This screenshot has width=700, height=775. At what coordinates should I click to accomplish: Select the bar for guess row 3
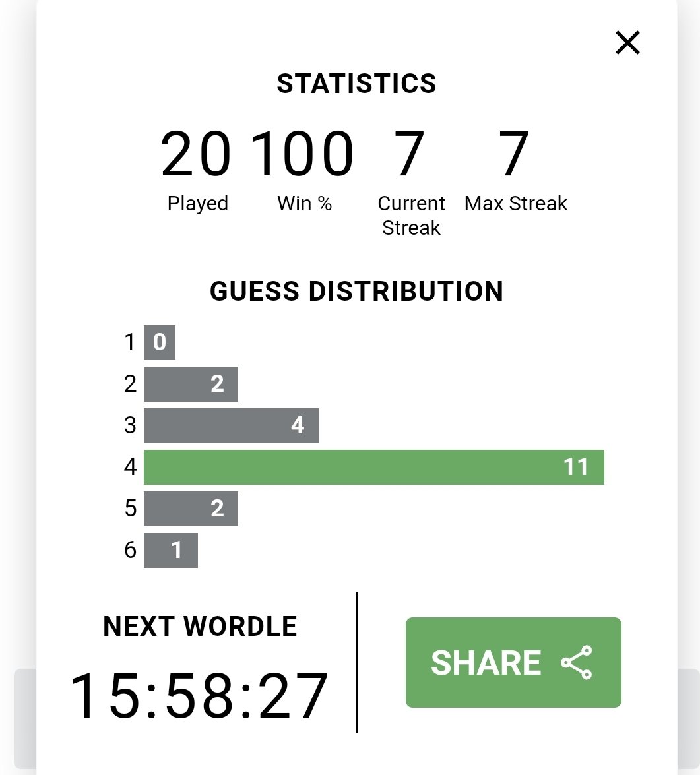tap(231, 425)
